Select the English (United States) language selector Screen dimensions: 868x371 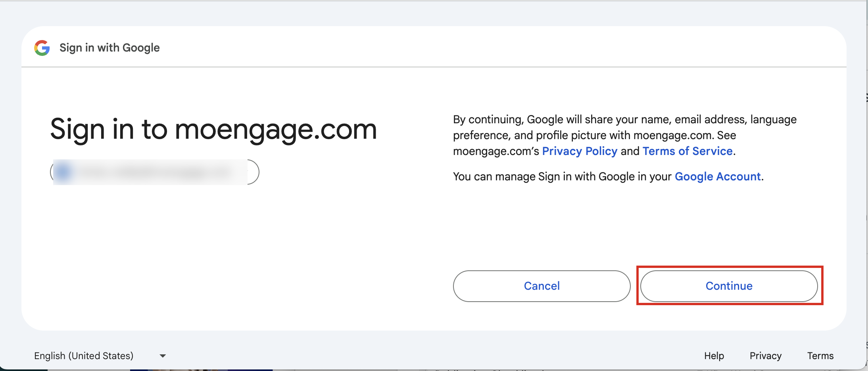(84, 356)
